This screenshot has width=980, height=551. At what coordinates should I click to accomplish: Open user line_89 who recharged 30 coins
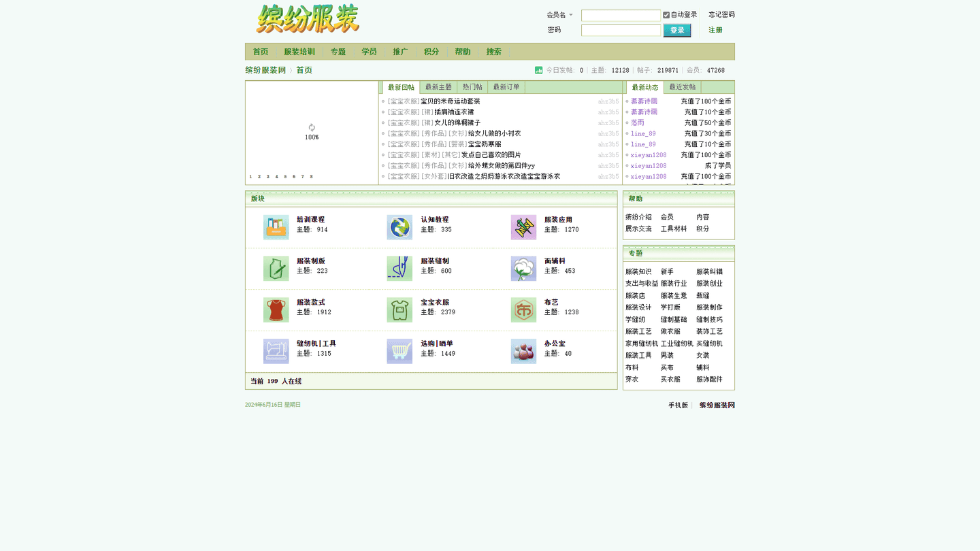pyautogui.click(x=643, y=134)
